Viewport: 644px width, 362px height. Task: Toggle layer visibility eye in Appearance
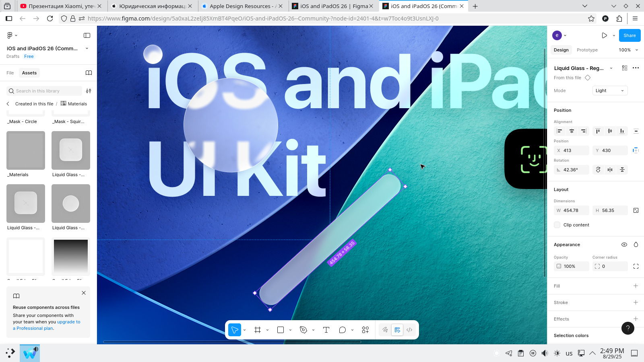tap(624, 245)
